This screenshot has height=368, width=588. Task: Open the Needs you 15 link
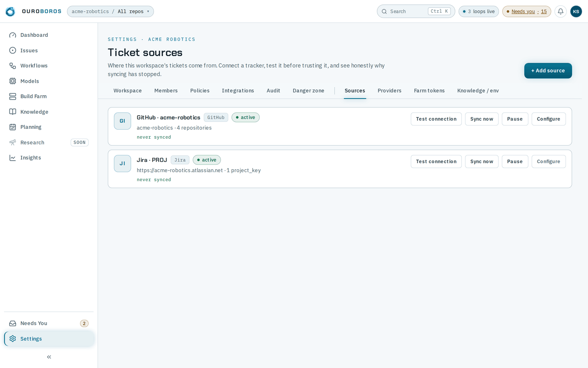pos(527,11)
